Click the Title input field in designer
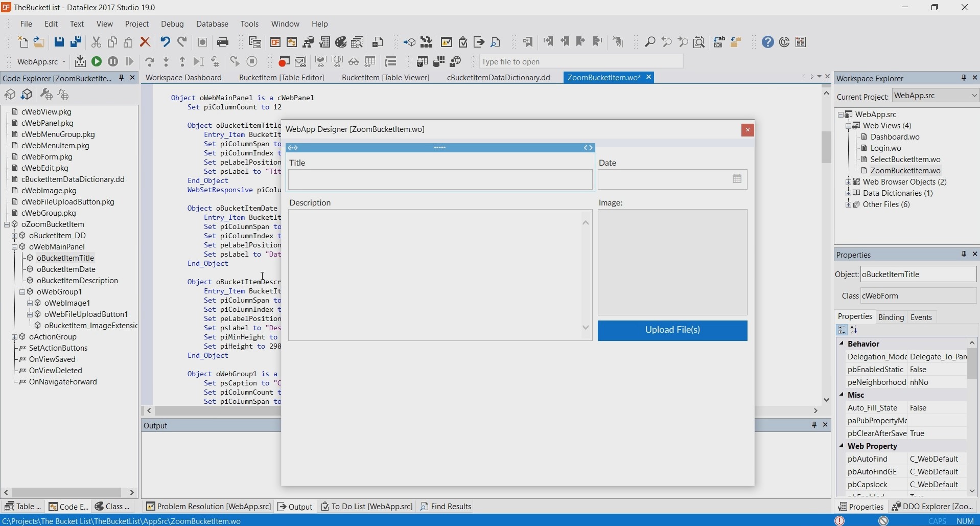 tap(440, 180)
